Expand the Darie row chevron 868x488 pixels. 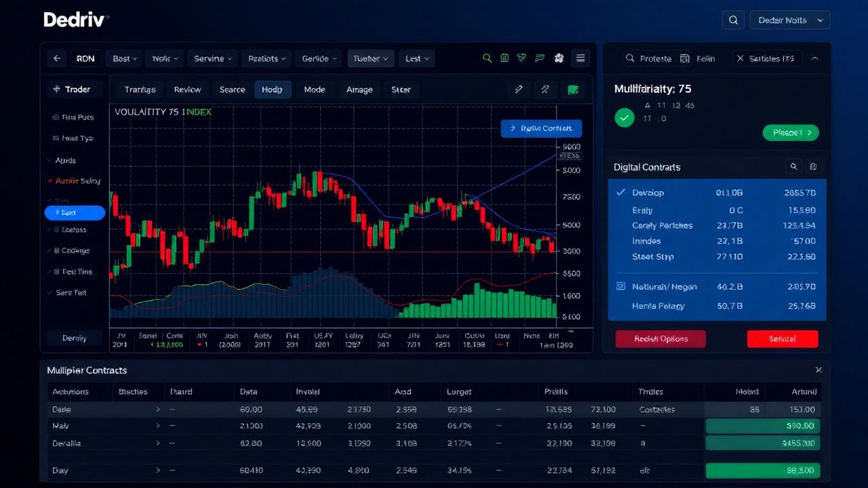tap(158, 409)
